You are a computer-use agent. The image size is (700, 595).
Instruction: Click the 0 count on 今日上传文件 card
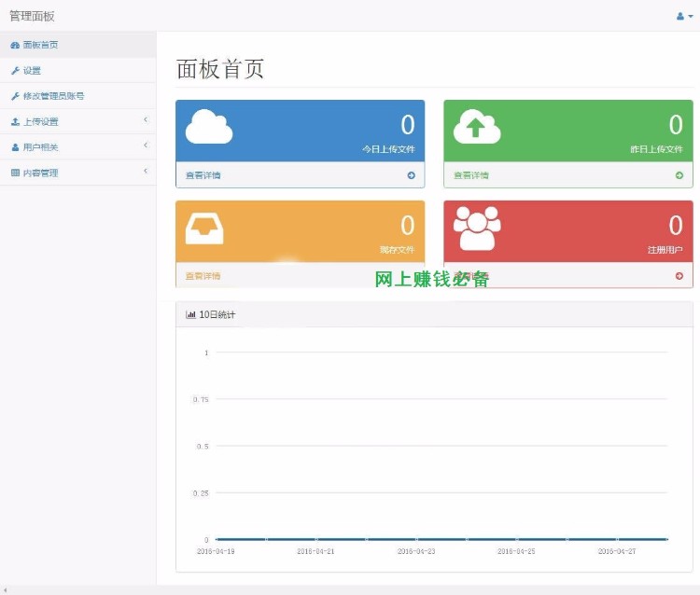pos(408,124)
